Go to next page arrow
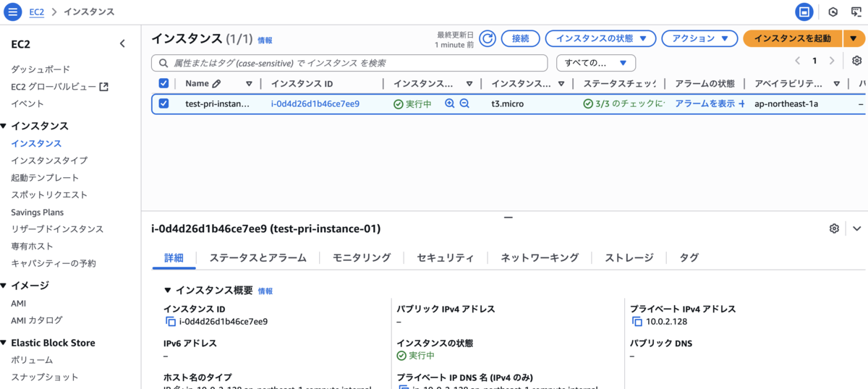The image size is (868, 389). click(832, 61)
